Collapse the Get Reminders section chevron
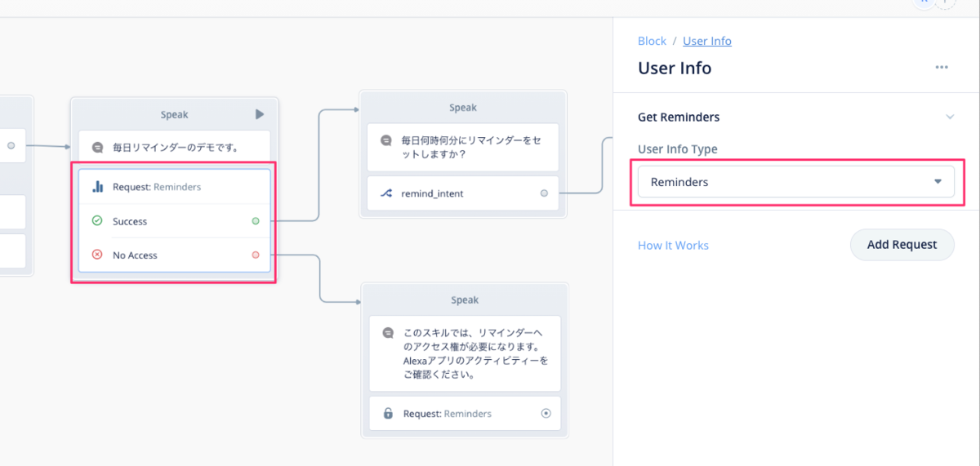The height and width of the screenshot is (466, 980). (950, 117)
